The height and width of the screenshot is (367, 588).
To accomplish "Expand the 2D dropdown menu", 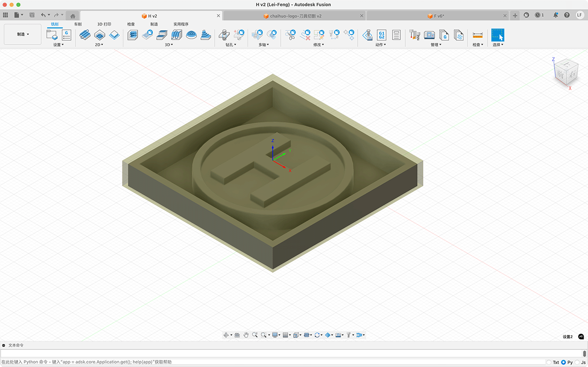I will coord(99,45).
